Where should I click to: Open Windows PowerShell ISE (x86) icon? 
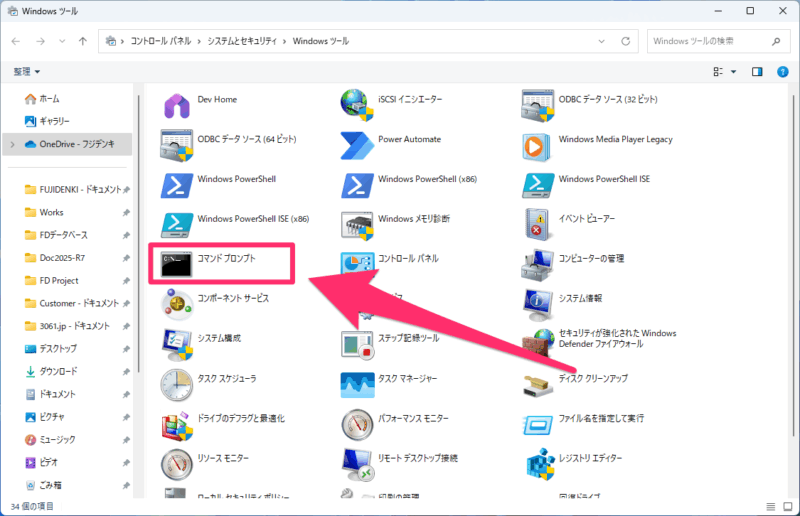point(177,225)
